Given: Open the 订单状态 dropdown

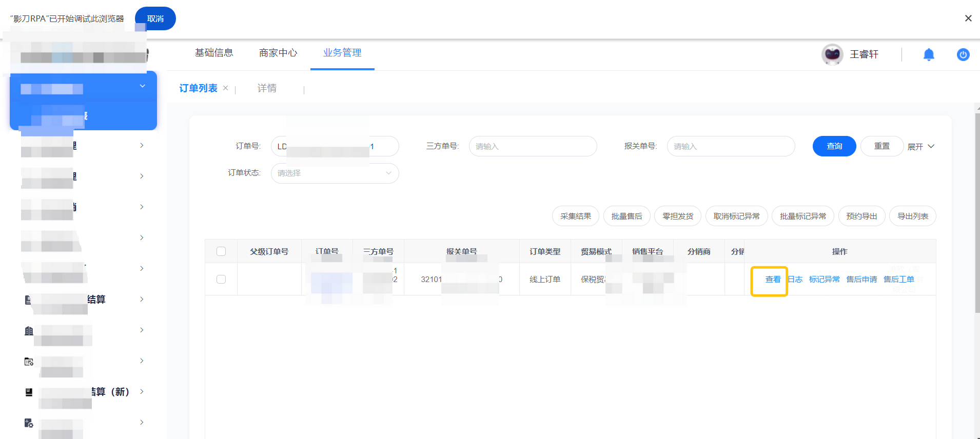Looking at the screenshot, I should click(x=335, y=173).
